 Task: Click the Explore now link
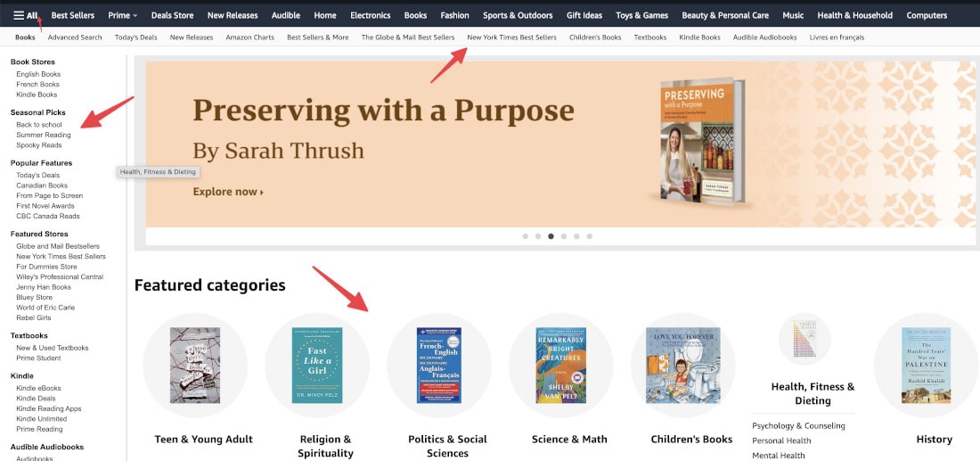click(x=228, y=192)
